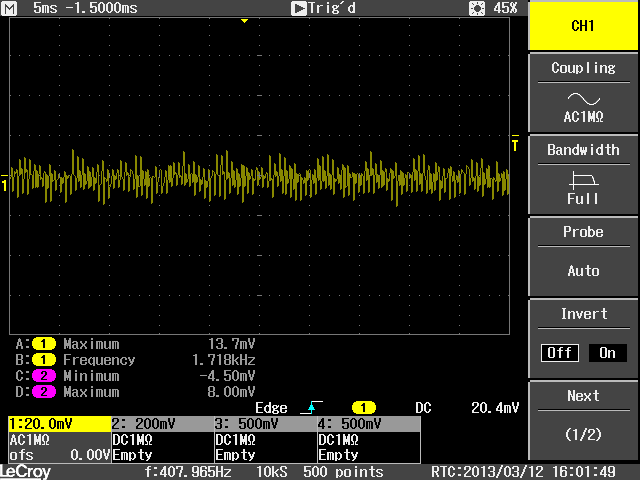Select measurement B channel 1 badge
The height and width of the screenshot is (480, 640).
point(44,360)
